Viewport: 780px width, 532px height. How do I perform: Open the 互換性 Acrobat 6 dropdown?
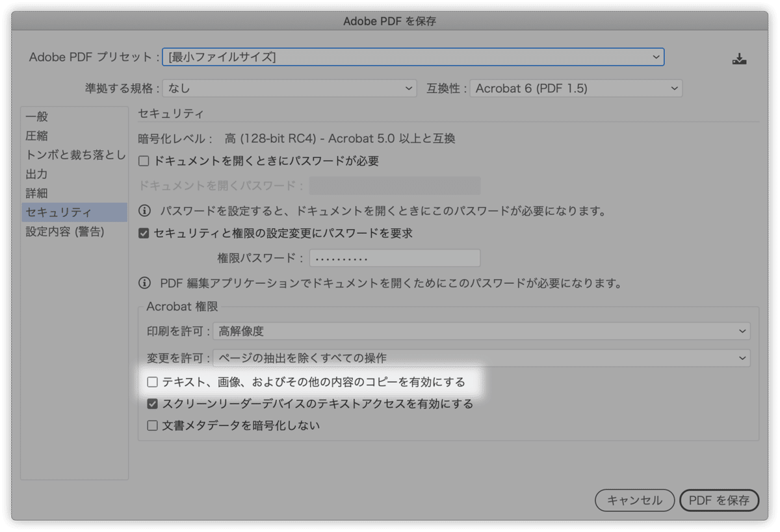[x=576, y=88]
